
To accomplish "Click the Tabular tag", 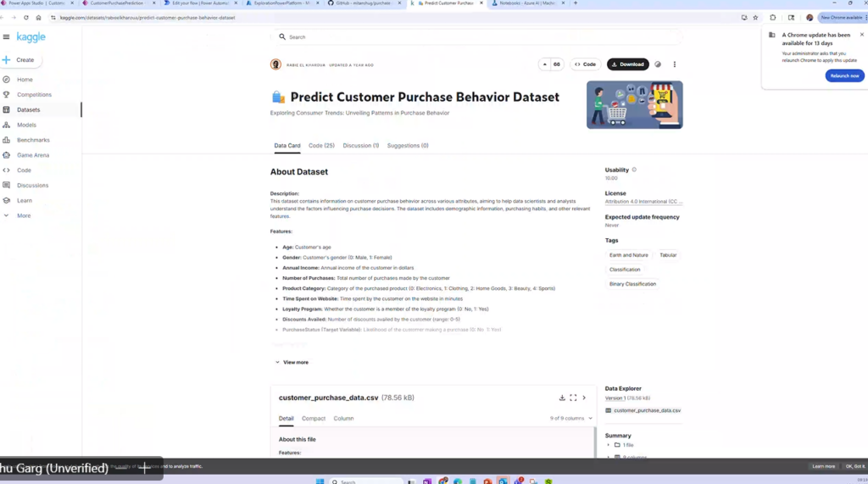I will coord(668,255).
